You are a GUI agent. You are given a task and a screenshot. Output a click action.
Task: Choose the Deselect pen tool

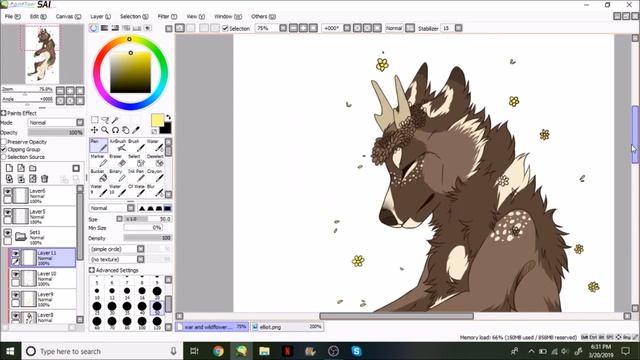click(x=155, y=161)
